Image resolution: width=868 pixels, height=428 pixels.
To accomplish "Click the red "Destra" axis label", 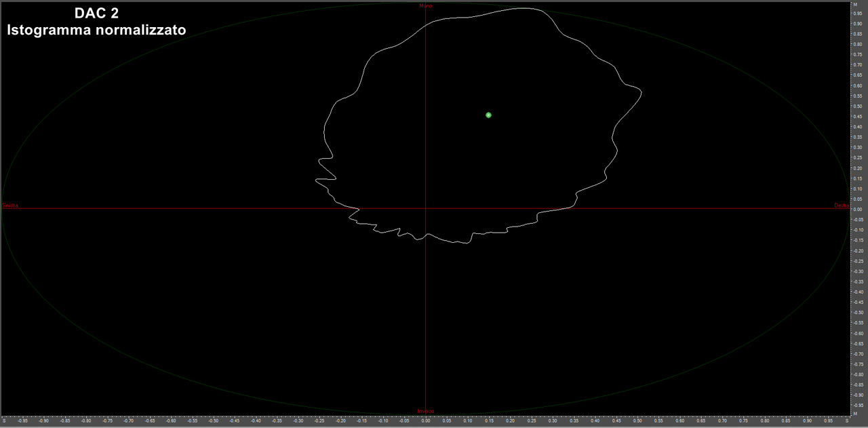I will click(x=841, y=205).
